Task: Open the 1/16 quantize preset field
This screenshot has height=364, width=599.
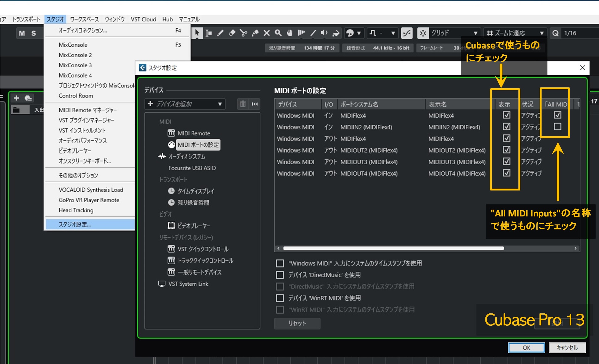Action: [580, 33]
